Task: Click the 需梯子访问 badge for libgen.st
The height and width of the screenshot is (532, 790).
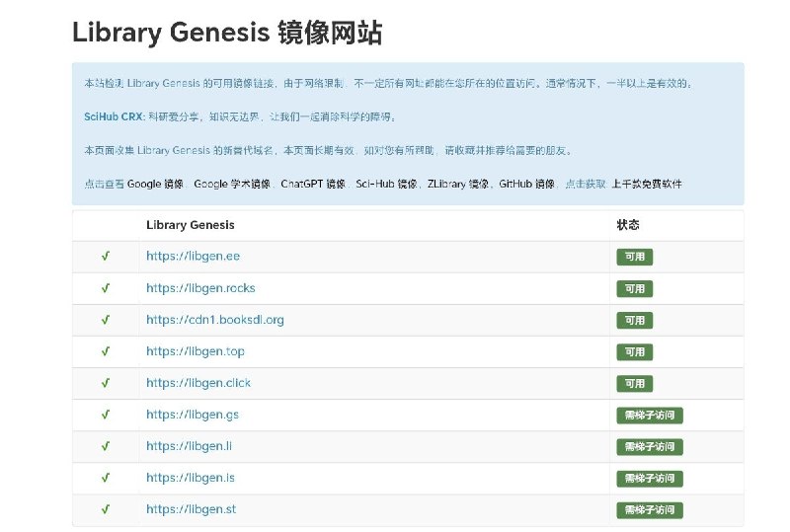Action: pyautogui.click(x=650, y=510)
